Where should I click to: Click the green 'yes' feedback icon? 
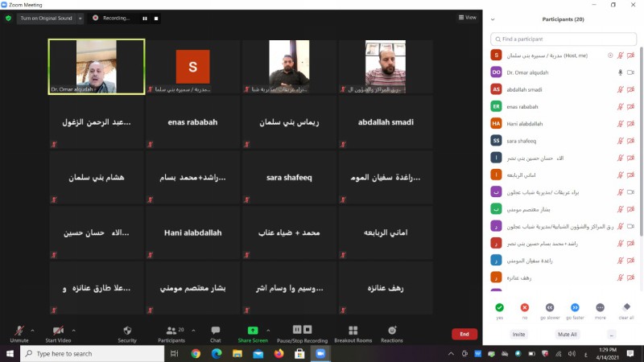click(499, 307)
